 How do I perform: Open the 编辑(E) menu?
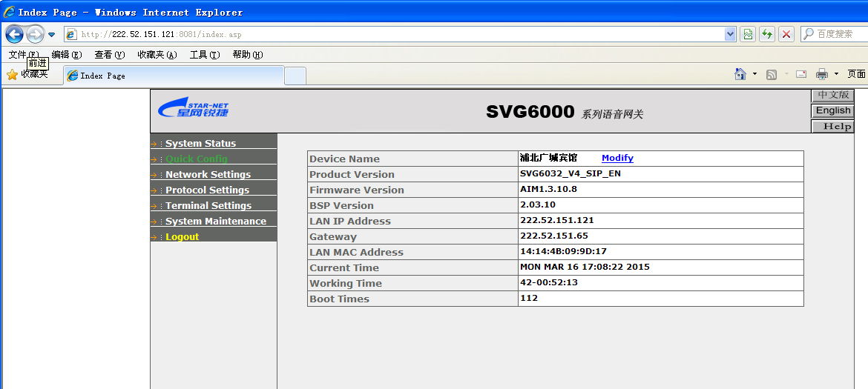coord(67,55)
